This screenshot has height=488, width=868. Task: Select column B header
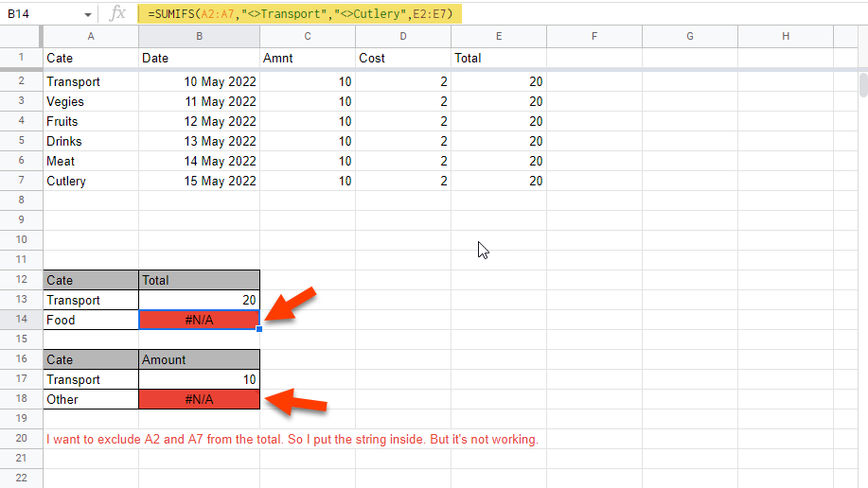[x=200, y=36]
